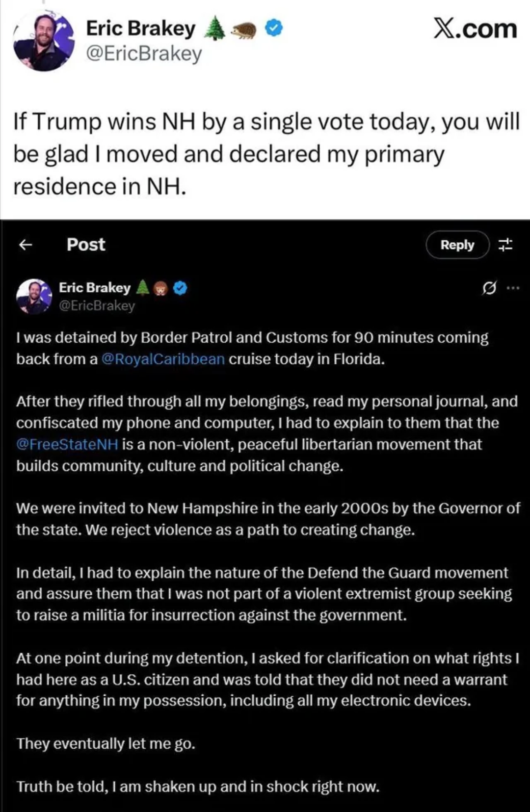
Task: Click the back arrow beside Post
Action: [x=26, y=245]
